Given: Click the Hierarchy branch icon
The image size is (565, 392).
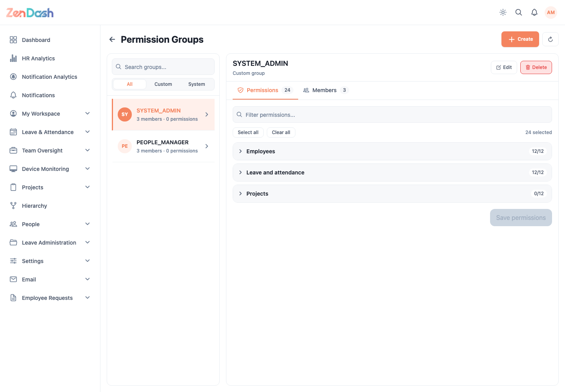Looking at the screenshot, I should (13, 206).
